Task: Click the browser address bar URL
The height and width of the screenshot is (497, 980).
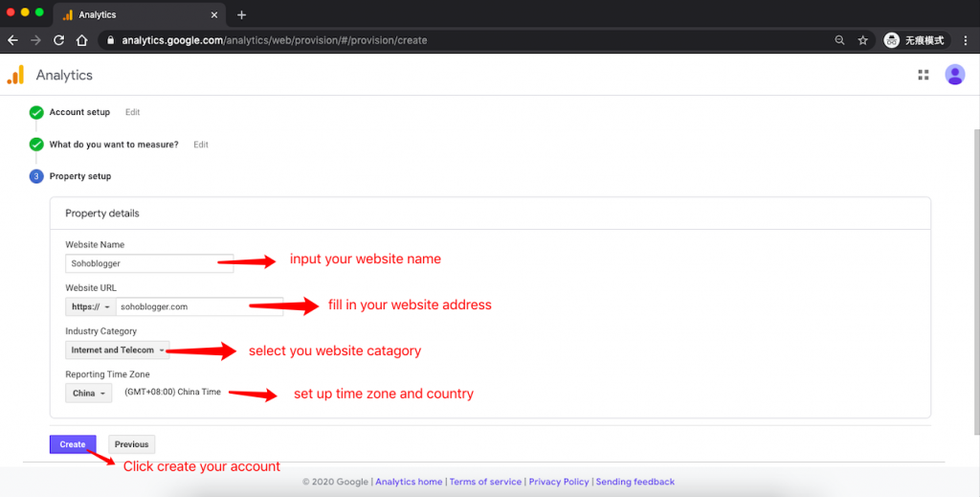Action: point(275,40)
